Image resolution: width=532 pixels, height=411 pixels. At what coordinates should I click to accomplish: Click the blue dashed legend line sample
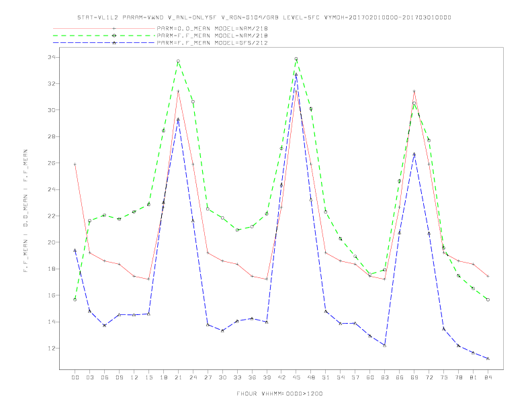tap(104, 43)
